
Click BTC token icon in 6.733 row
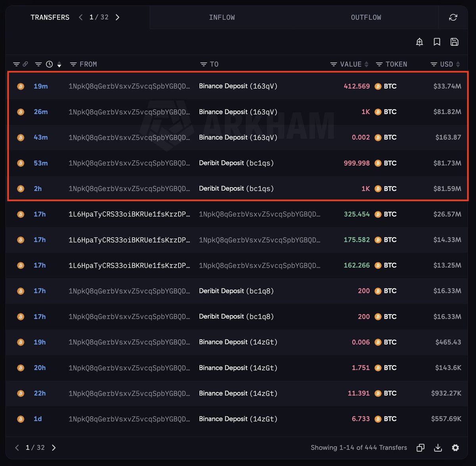pyautogui.click(x=378, y=419)
